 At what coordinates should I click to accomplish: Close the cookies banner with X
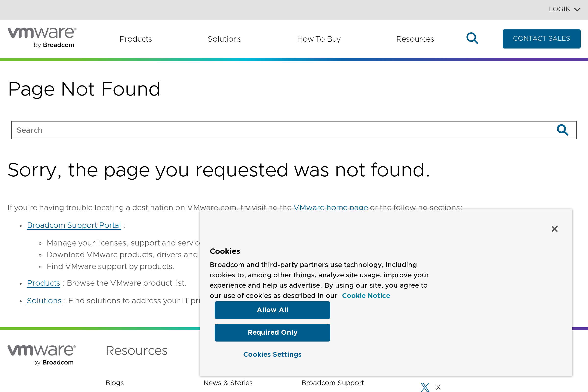click(x=554, y=229)
